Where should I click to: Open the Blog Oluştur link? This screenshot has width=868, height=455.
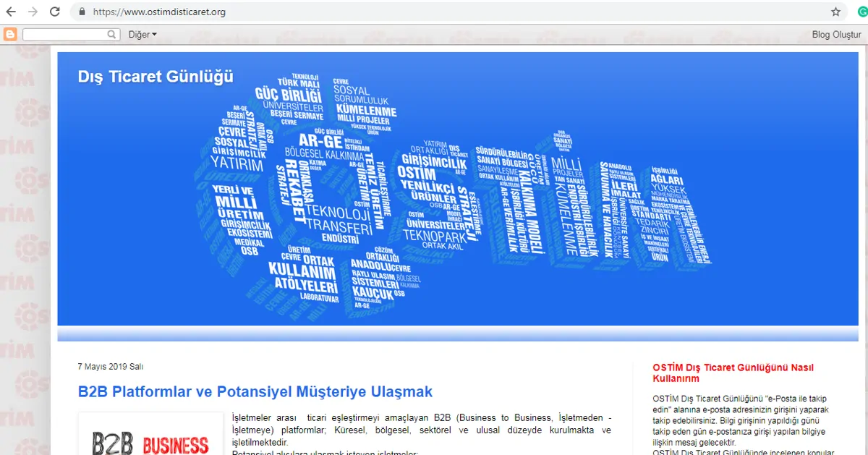836,35
